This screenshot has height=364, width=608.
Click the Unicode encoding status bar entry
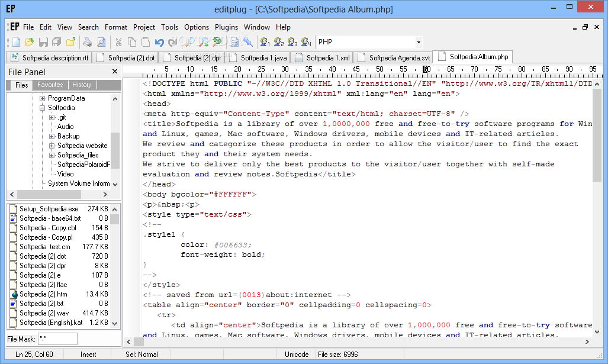pyautogui.click(x=297, y=355)
